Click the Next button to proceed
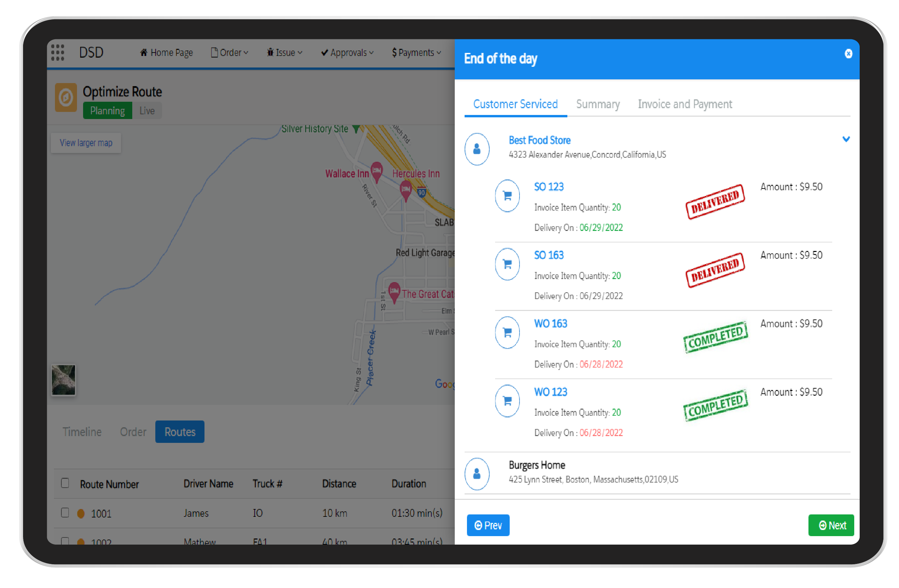 830,524
